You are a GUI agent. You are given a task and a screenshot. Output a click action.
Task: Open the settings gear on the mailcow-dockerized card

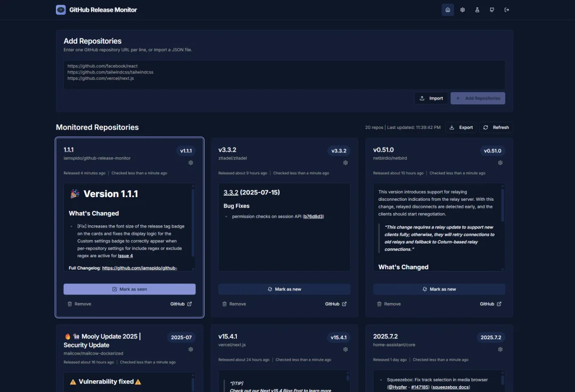(191, 349)
